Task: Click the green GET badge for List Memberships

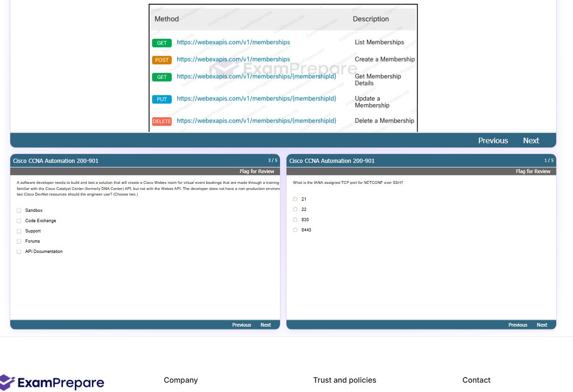Action: coord(162,43)
